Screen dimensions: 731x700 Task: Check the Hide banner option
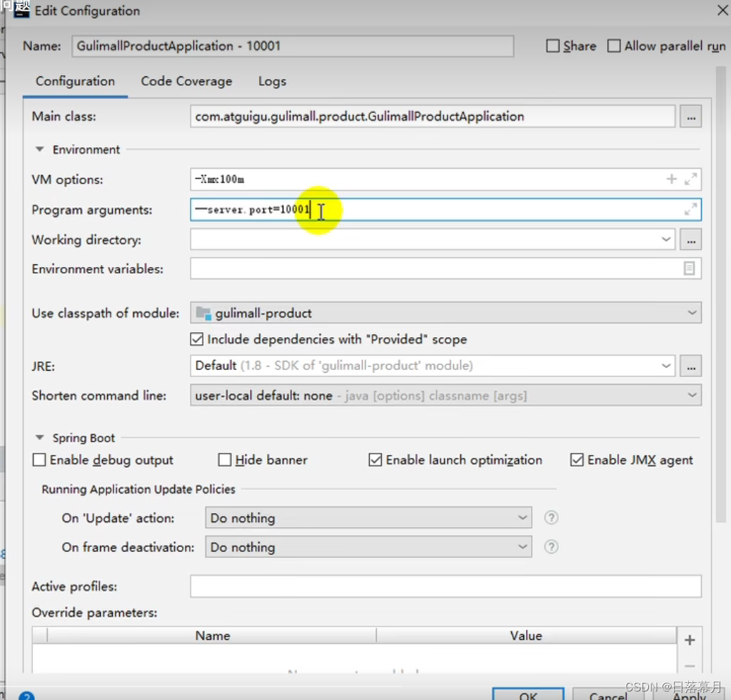[x=225, y=460]
